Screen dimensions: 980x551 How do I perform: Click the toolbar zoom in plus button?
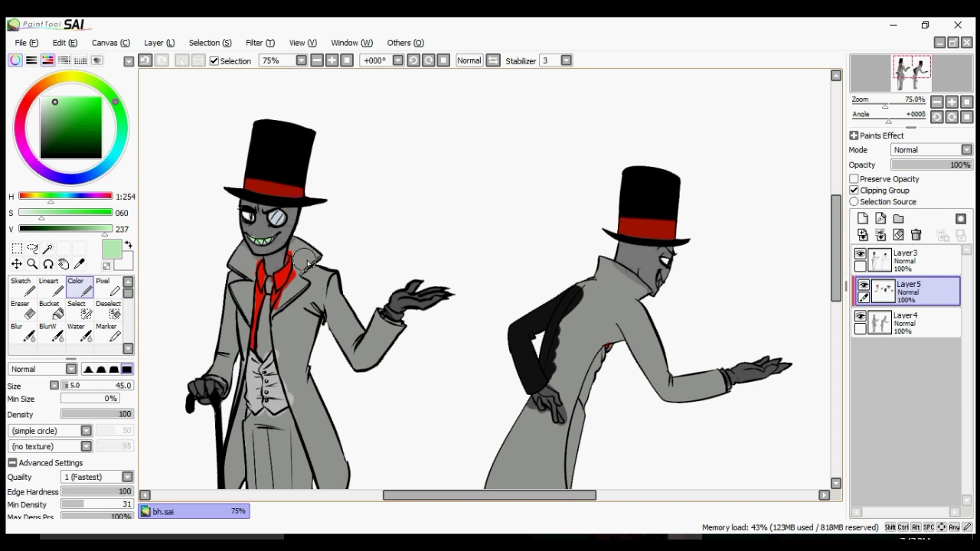point(332,60)
